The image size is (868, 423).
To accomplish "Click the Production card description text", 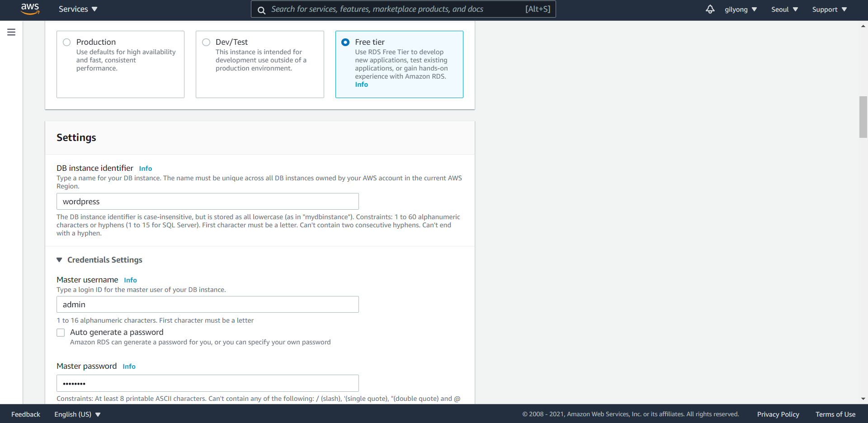I will (126, 60).
